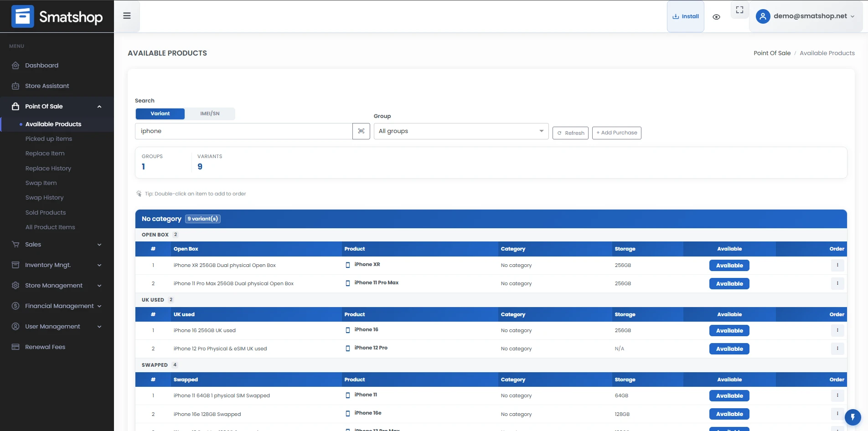Expand the Sales sidebar section
This screenshot has height=431, width=868.
[57, 245]
